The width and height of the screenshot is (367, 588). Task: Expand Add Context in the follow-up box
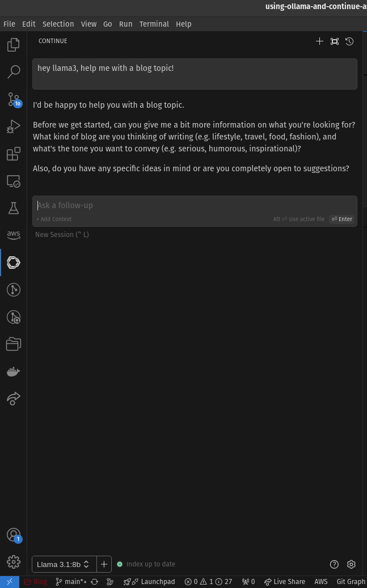tap(53, 219)
